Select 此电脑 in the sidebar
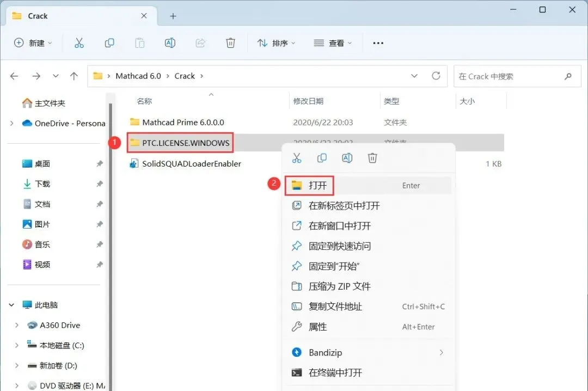 click(x=40, y=305)
